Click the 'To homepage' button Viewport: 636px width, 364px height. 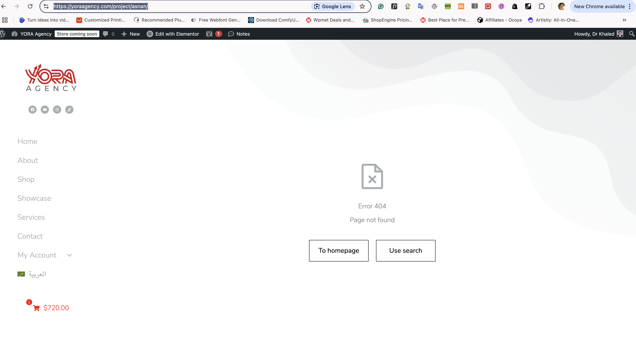tap(339, 251)
